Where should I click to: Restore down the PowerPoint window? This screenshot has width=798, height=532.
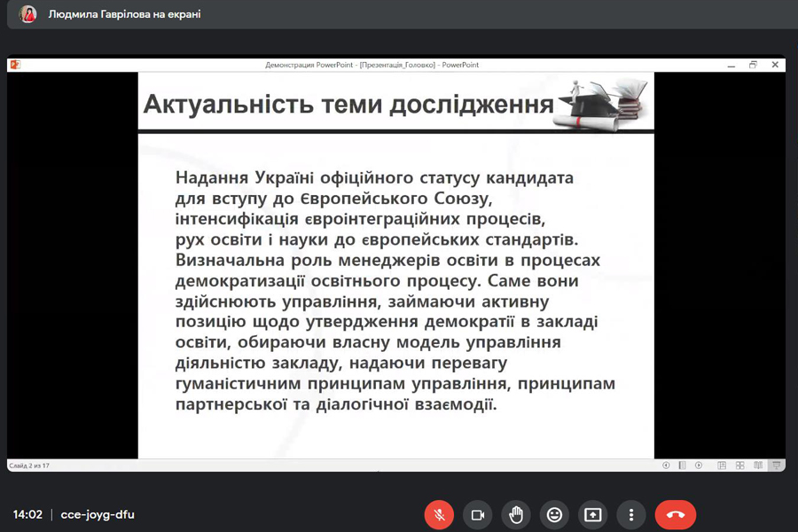pos(753,65)
